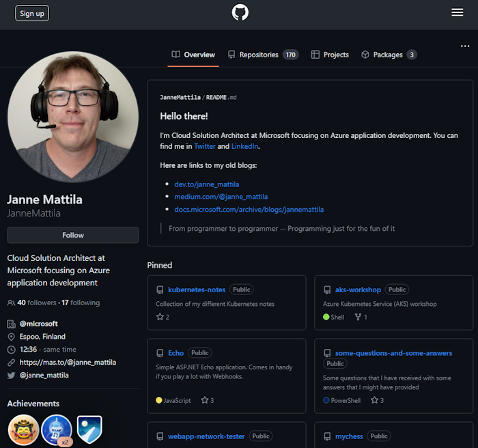
Task: Open the GitHub Octocat logo home link
Action: tap(240, 13)
